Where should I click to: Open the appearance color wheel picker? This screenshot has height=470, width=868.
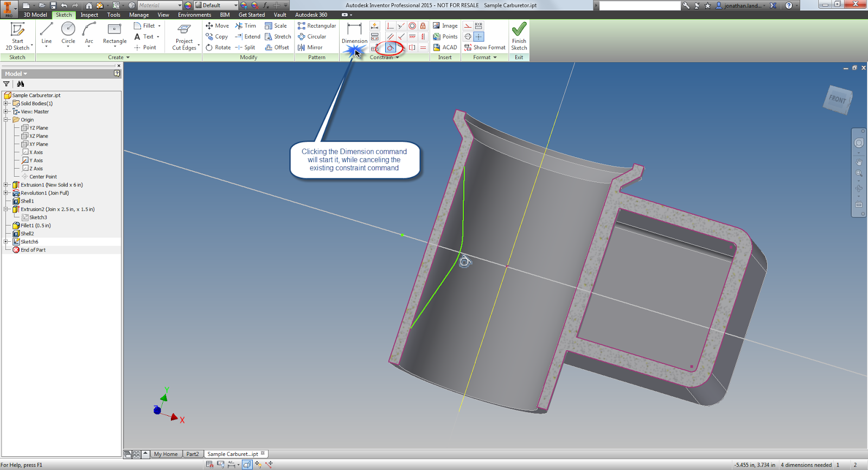coord(188,5)
